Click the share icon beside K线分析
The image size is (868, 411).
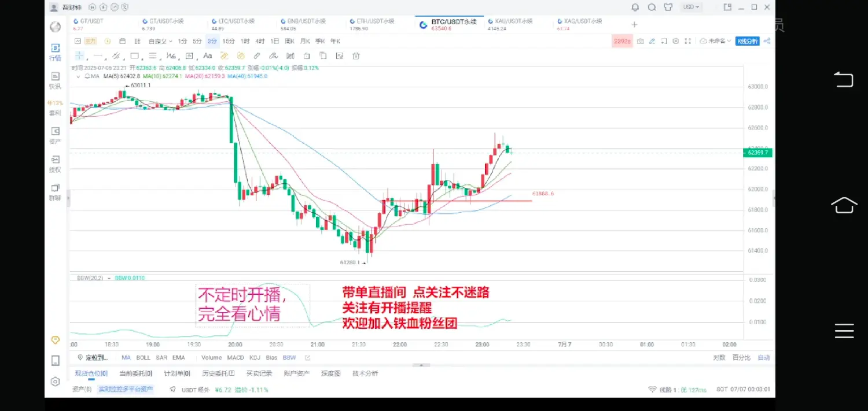tap(767, 41)
